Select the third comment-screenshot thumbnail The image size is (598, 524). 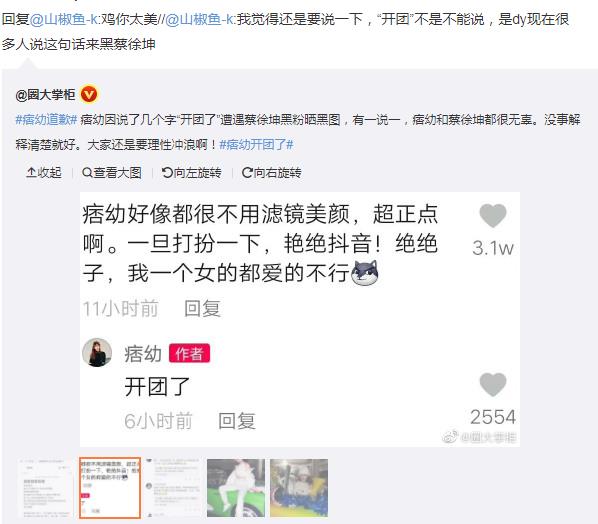click(x=174, y=488)
